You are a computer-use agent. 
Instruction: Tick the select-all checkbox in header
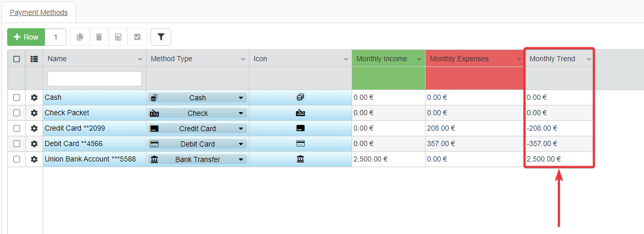(16, 59)
